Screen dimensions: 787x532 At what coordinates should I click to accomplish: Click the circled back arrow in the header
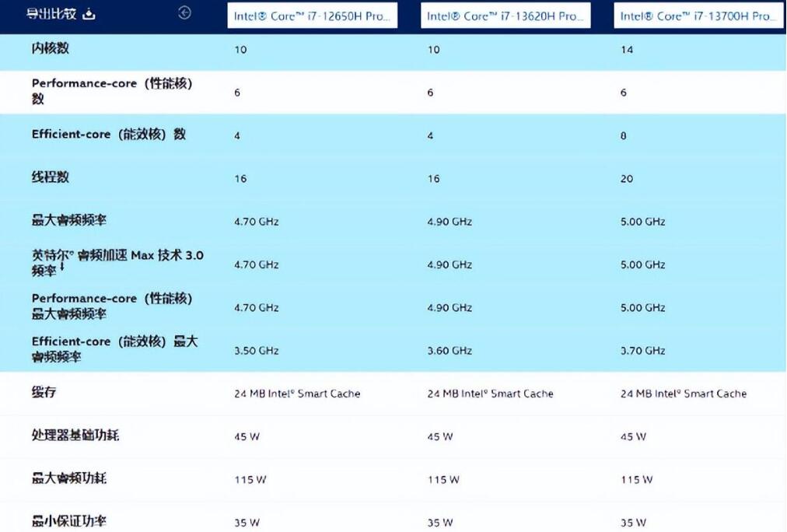(184, 13)
